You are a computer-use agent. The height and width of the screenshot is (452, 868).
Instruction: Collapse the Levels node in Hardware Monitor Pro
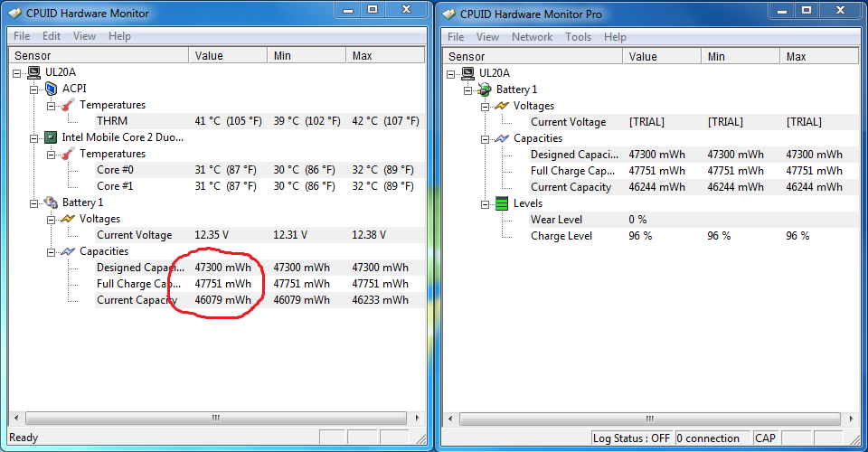485,204
